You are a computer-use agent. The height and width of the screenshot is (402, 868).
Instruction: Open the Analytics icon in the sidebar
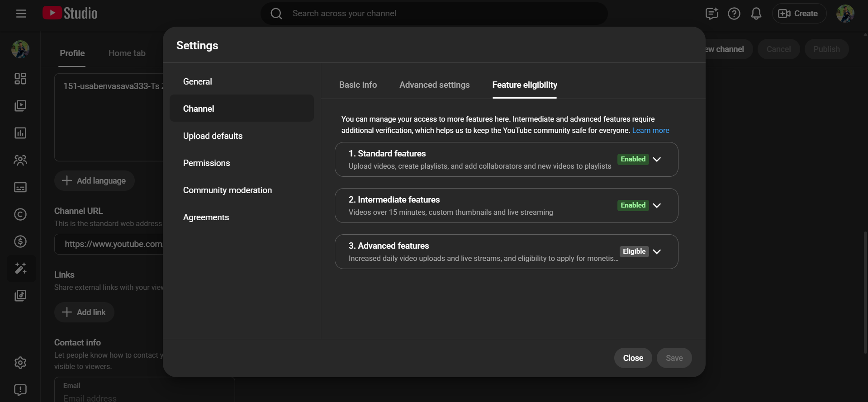coord(20,133)
